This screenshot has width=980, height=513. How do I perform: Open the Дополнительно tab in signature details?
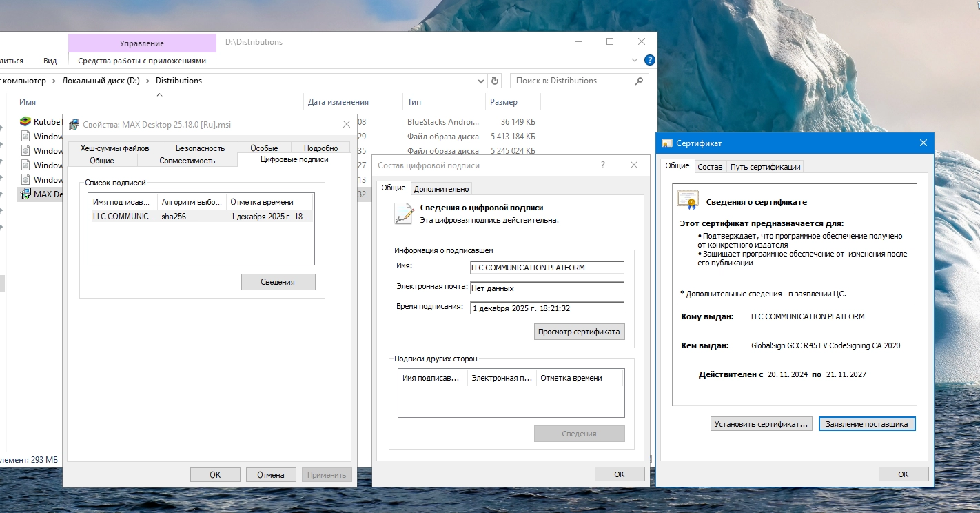(x=441, y=189)
